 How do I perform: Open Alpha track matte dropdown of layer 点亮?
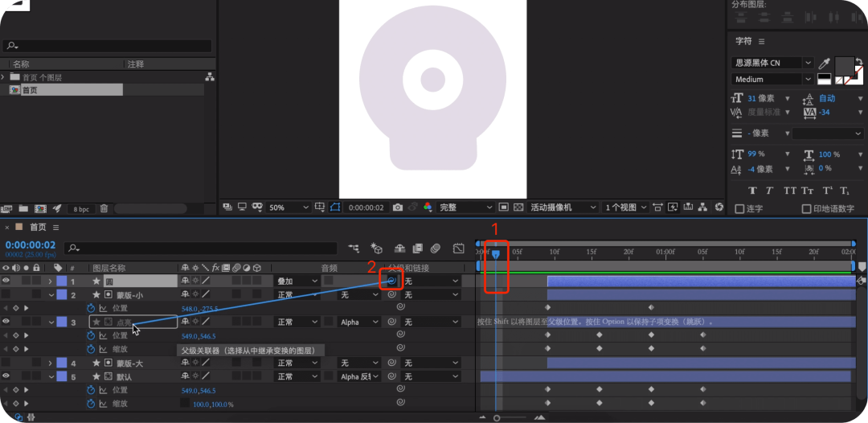tap(359, 322)
